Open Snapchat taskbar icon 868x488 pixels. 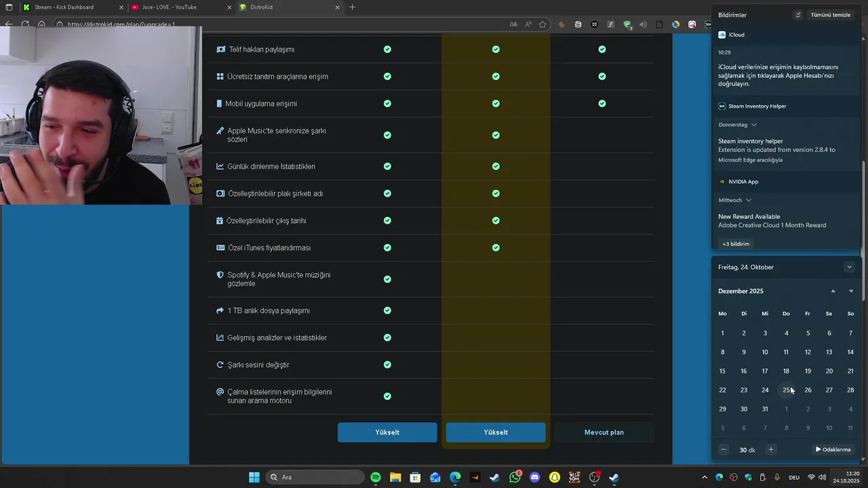click(555, 477)
